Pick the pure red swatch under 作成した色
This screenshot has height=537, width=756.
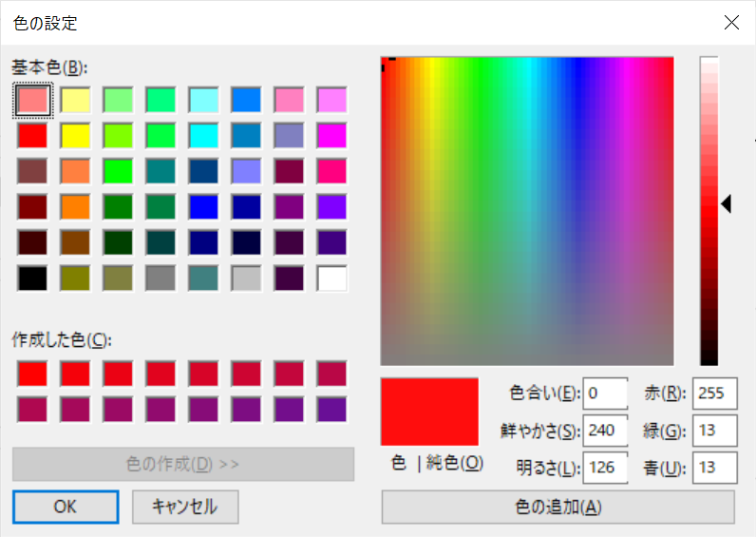point(33,374)
